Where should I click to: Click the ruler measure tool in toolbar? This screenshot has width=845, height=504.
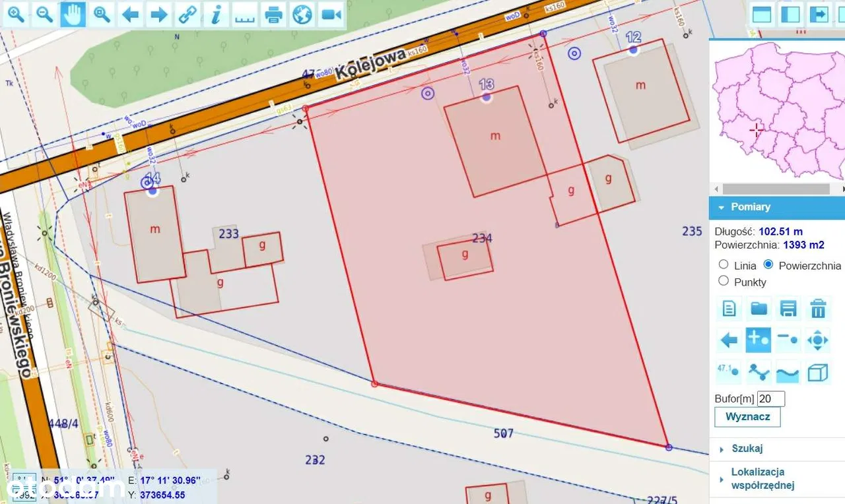click(x=245, y=15)
